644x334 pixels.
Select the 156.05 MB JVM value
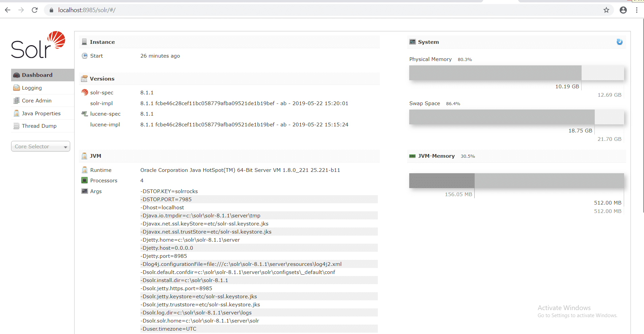(458, 194)
